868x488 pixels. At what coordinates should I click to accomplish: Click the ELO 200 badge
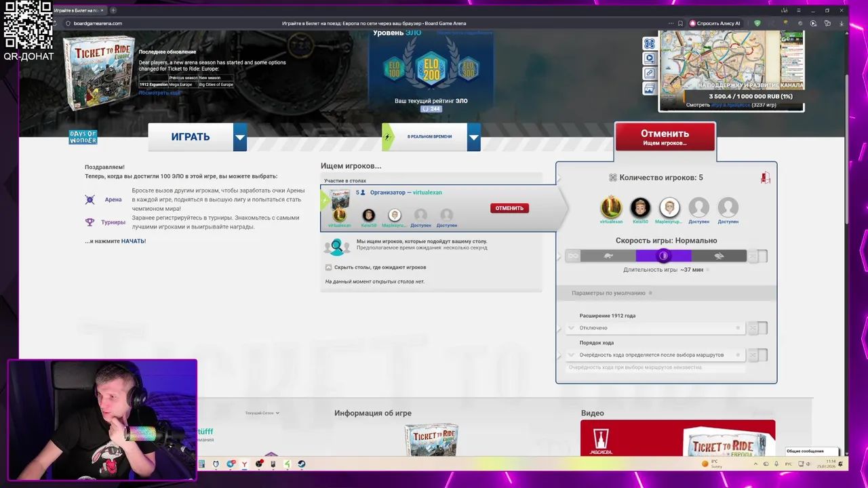[431, 68]
